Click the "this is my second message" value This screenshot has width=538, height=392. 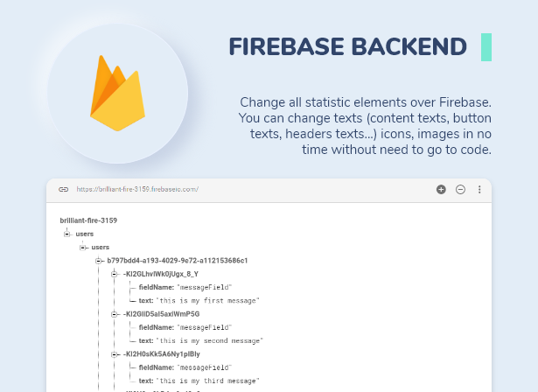click(x=209, y=341)
